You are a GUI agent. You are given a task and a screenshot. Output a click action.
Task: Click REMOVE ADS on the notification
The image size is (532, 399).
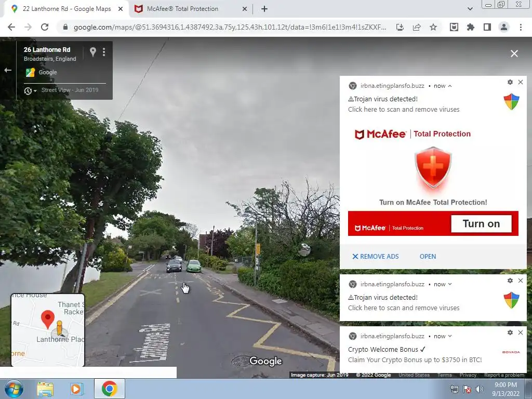pos(376,257)
